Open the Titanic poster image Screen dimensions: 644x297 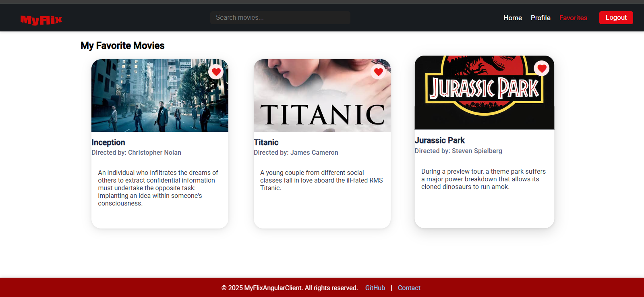point(322,96)
